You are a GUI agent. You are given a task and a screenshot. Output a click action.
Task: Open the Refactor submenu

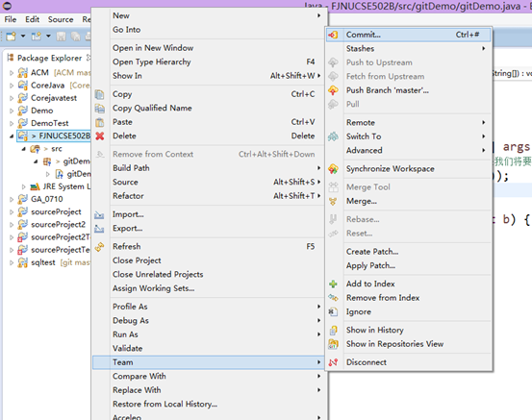tap(209, 196)
